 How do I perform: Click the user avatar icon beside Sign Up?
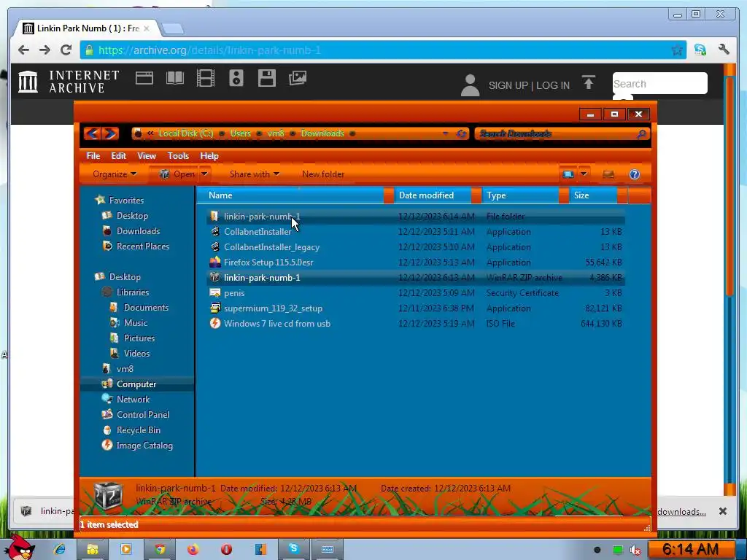coord(470,85)
